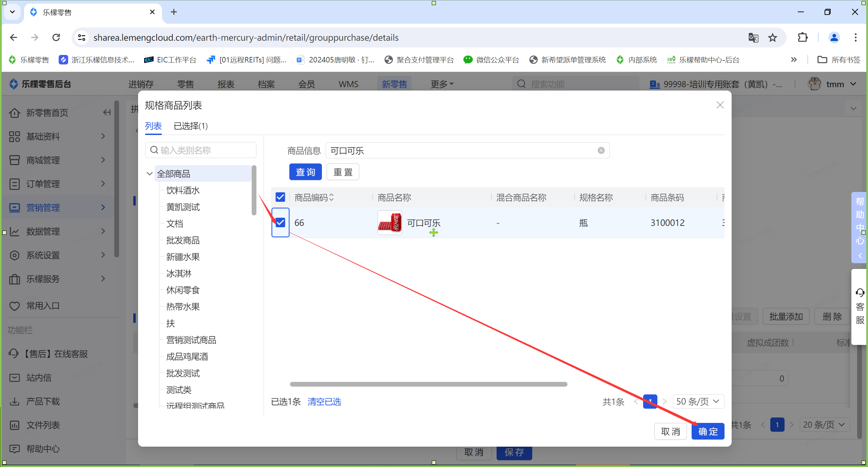
Task: Open Chrome profile avatar
Action: 834,37
